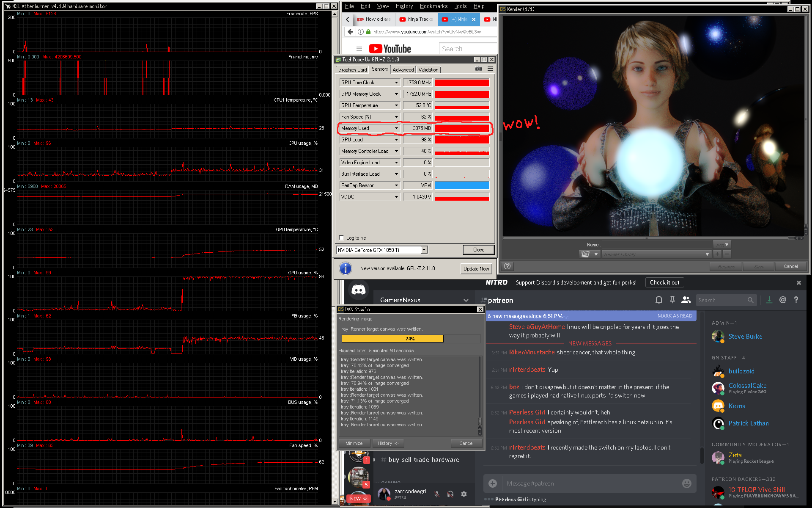Click the Discord home logo icon

(x=358, y=290)
